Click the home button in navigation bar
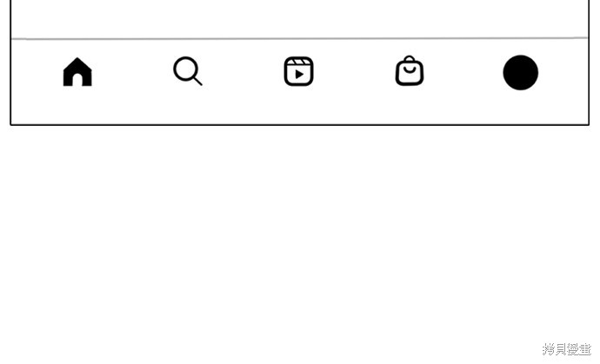The width and height of the screenshot is (600, 364). (77, 72)
